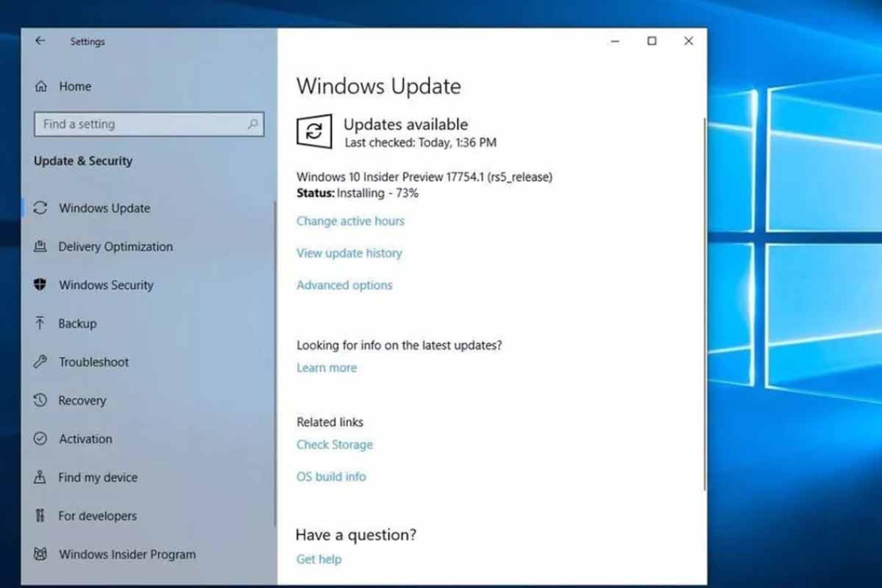
Task: Click the main content vertical scrollbar
Action: [x=704, y=303]
